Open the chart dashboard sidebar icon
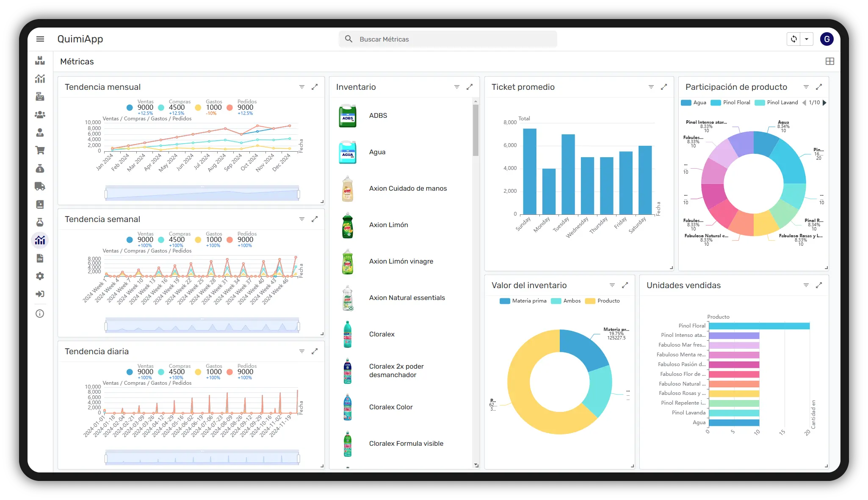This screenshot has width=868, height=500. [x=40, y=79]
